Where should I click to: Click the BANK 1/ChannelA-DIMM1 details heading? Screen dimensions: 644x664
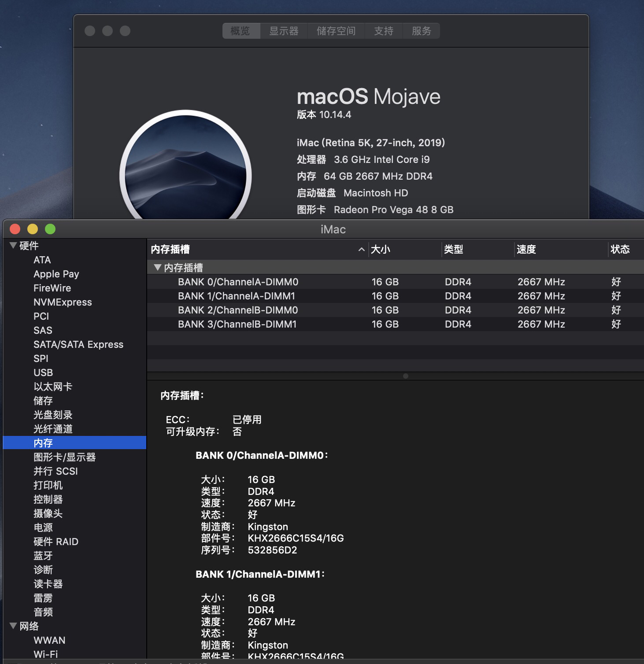[260, 574]
